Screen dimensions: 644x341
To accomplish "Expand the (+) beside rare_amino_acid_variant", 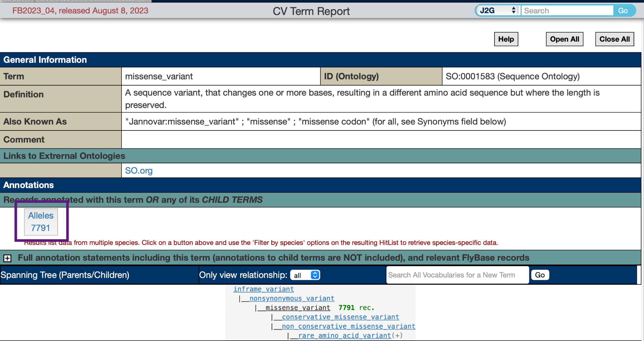I will (x=397, y=336).
